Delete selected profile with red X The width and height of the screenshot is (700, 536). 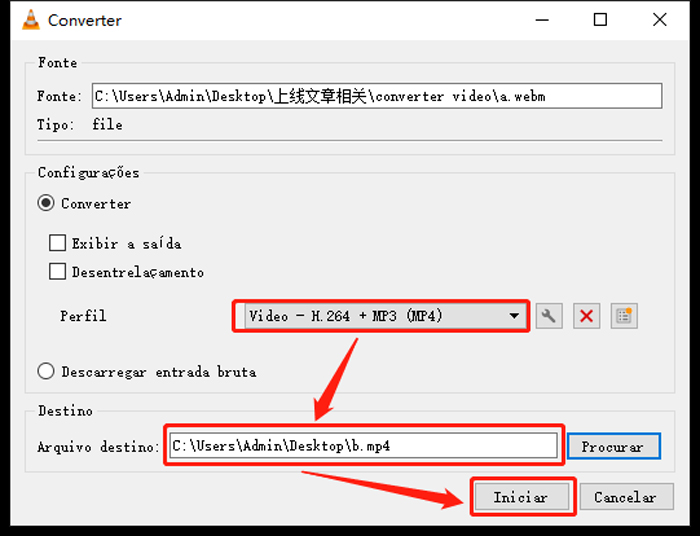586,316
